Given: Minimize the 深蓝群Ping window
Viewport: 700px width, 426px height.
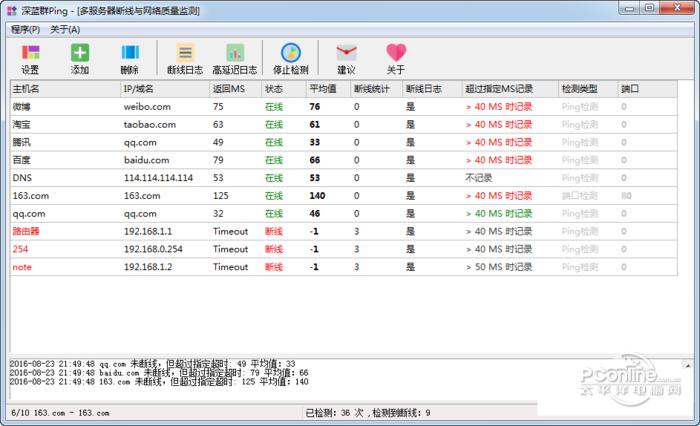Looking at the screenshot, I should pyautogui.click(x=629, y=8).
